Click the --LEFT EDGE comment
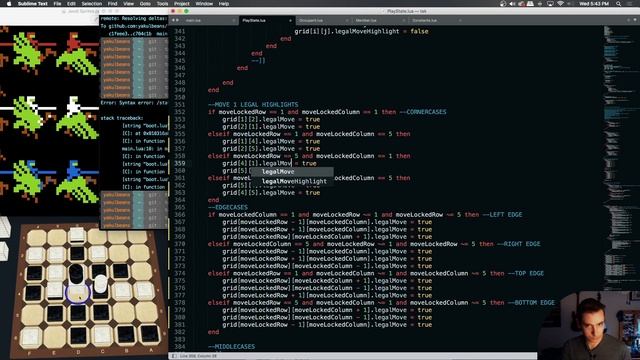The width and height of the screenshot is (640, 360). [502, 215]
